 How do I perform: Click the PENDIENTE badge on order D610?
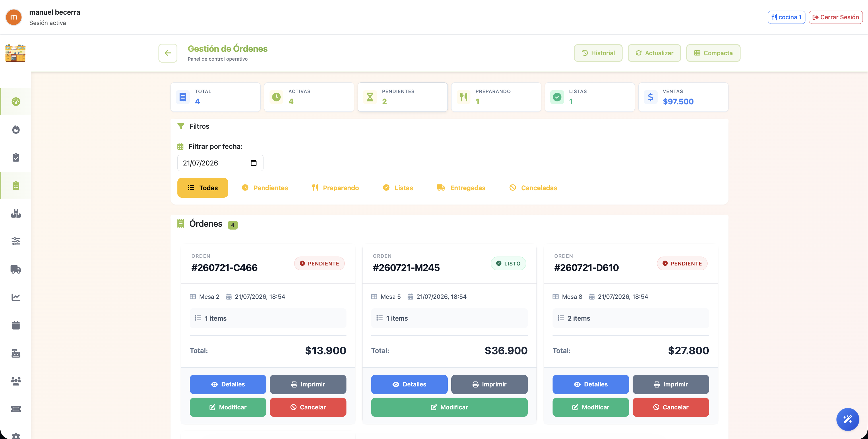point(682,264)
